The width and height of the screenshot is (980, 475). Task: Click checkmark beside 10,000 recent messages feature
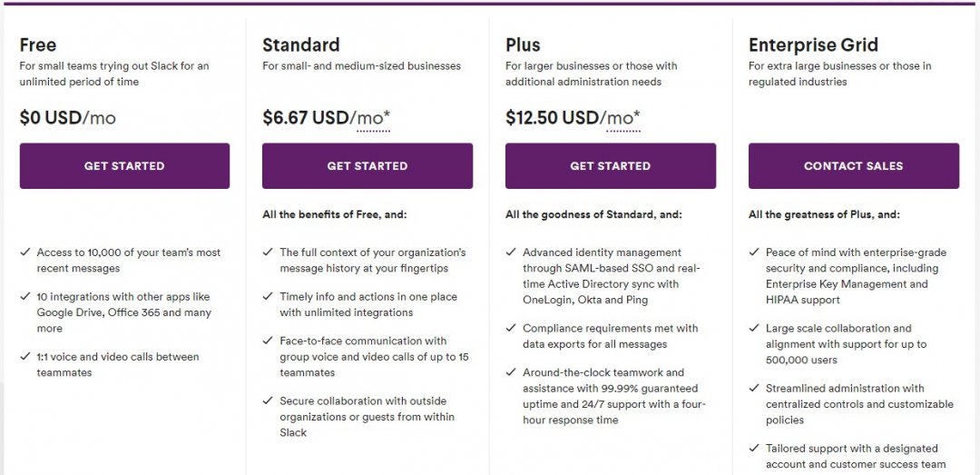25,252
